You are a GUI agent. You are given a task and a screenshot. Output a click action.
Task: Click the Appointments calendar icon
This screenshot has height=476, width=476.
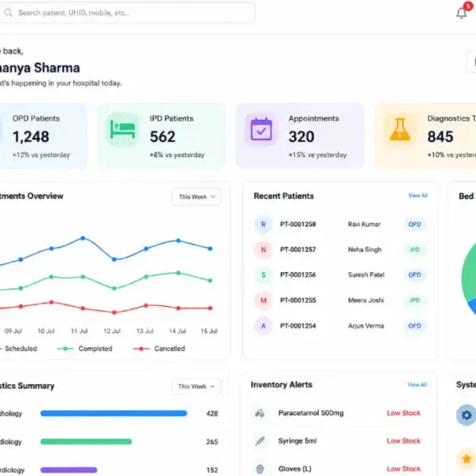pos(261,129)
